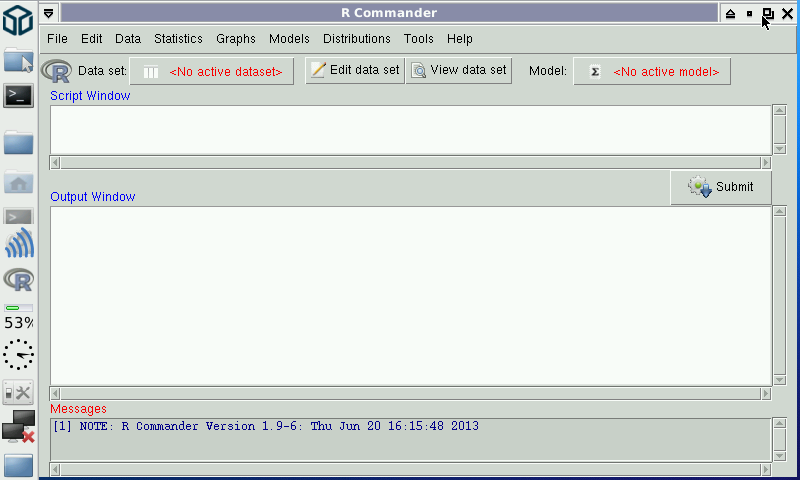Click the 53% battery indicator
Screen dimensions: 800x480
18,317
